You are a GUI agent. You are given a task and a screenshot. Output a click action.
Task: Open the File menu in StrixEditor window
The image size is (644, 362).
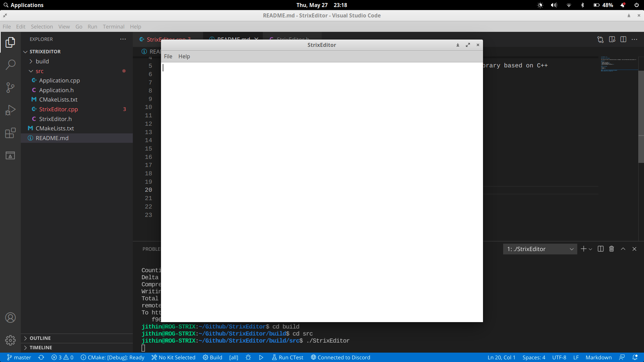pos(168,56)
